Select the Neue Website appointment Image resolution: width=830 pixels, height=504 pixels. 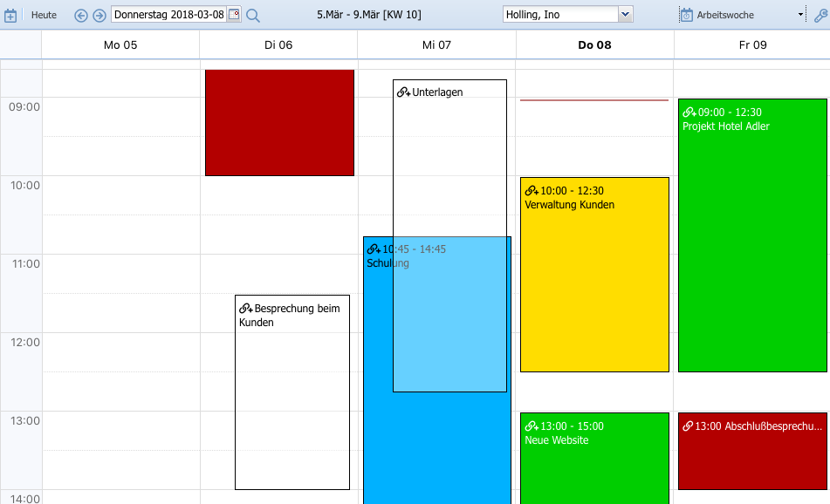[594, 462]
